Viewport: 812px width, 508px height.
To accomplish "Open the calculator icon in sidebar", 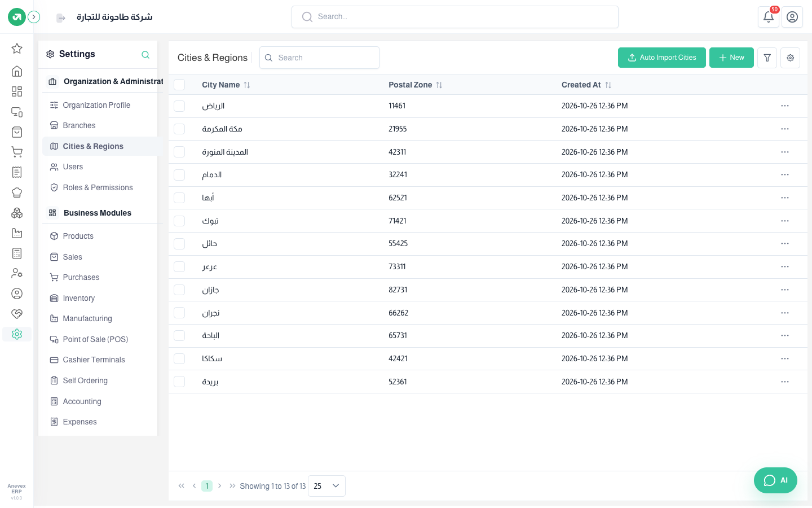I will click(17, 253).
